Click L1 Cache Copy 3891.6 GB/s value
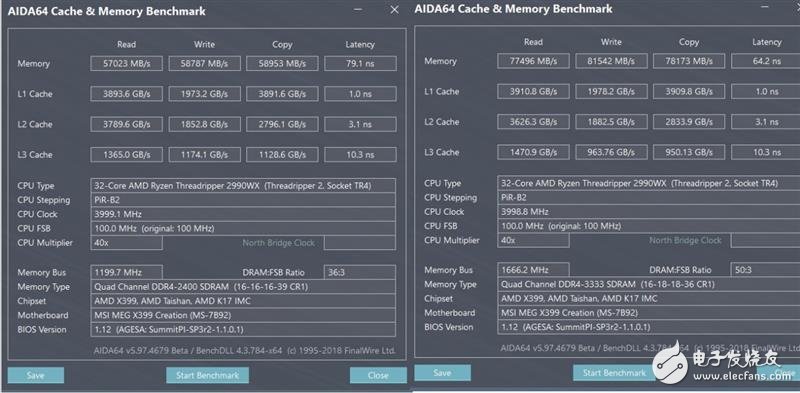Viewport: 800px width, 393px height. click(x=282, y=94)
